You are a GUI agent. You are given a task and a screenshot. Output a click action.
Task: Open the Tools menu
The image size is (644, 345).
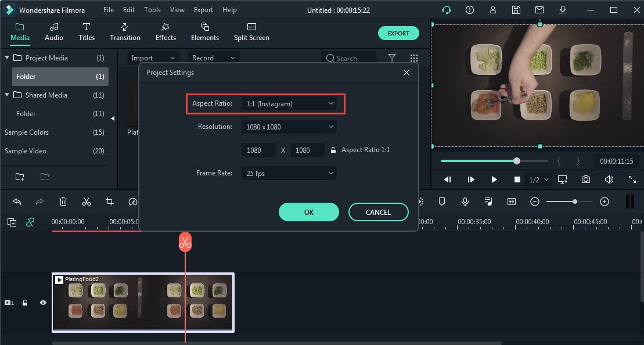tap(152, 9)
